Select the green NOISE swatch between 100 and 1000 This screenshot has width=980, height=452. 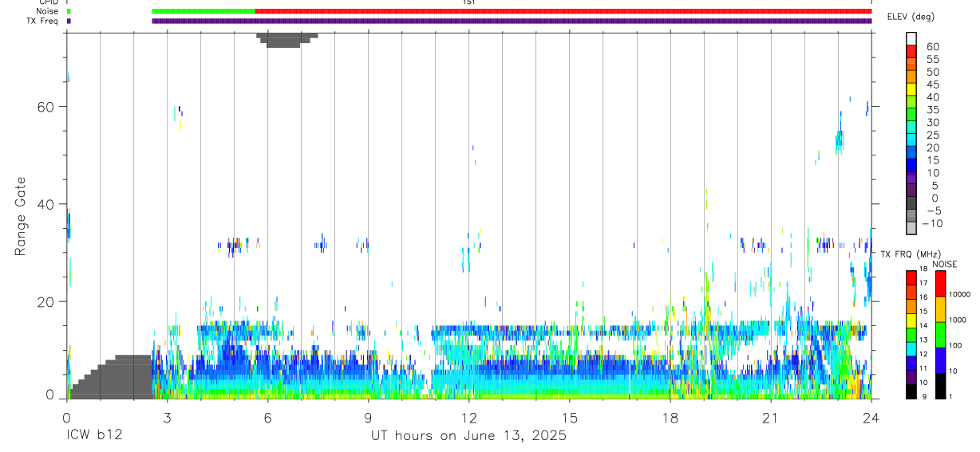pyautogui.click(x=940, y=335)
